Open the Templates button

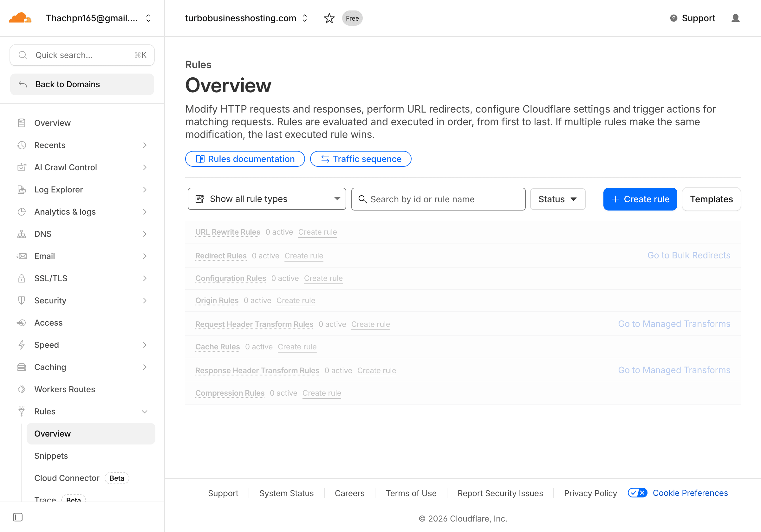(x=711, y=199)
